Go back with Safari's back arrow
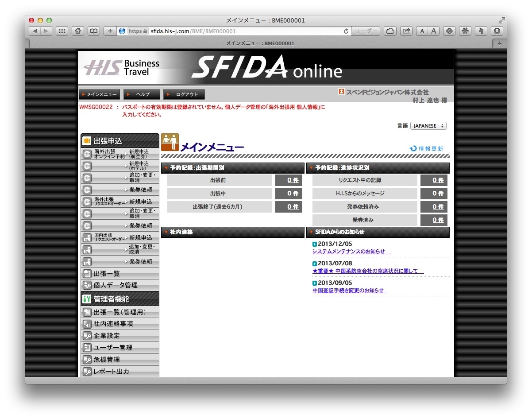The width and height of the screenshot is (532, 419). pos(35,31)
